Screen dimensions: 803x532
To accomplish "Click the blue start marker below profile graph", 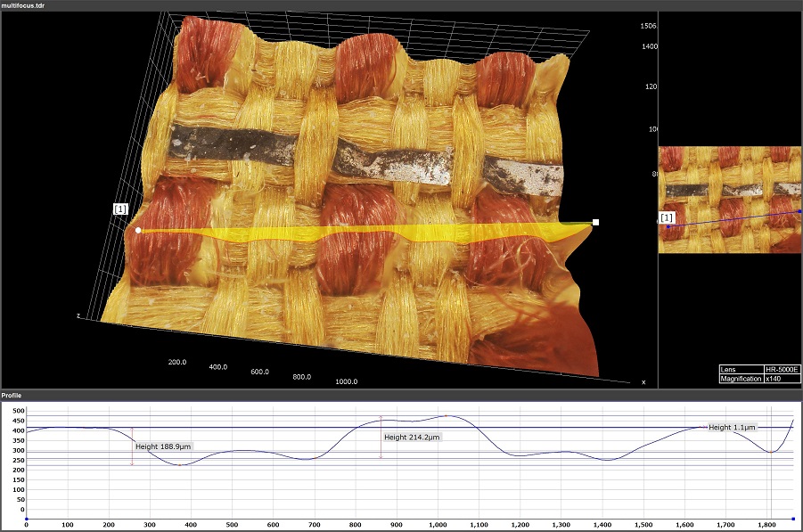I will 26,518.
